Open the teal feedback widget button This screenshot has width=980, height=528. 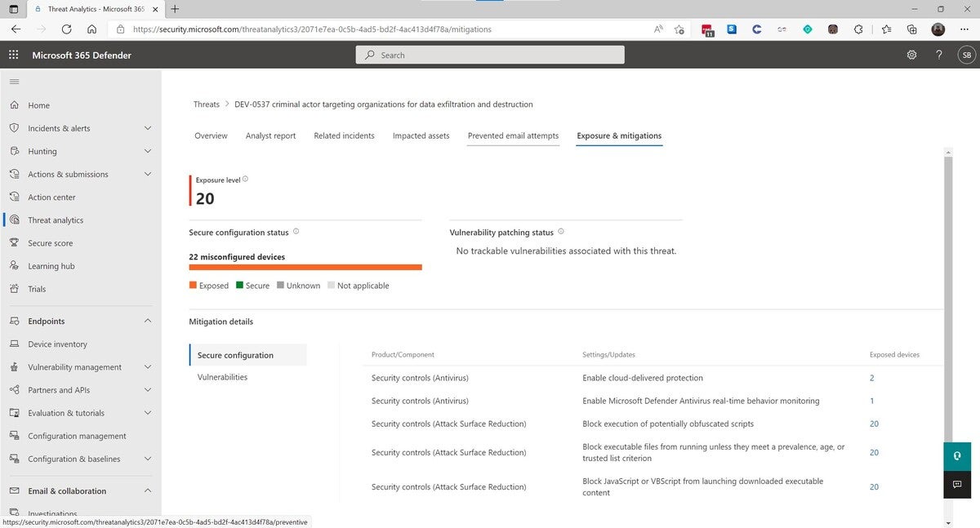coord(957,456)
